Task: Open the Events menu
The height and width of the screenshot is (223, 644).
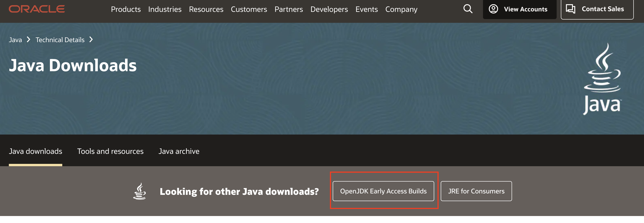Action: tap(367, 9)
